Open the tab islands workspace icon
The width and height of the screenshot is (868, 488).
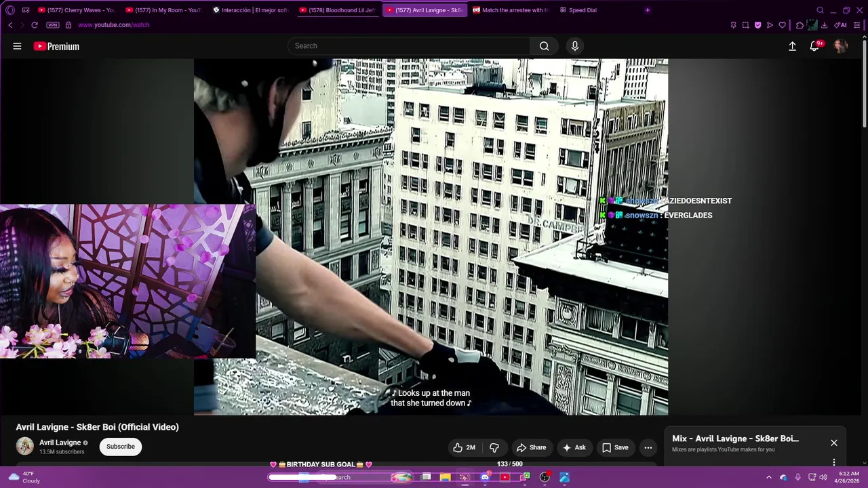26,10
